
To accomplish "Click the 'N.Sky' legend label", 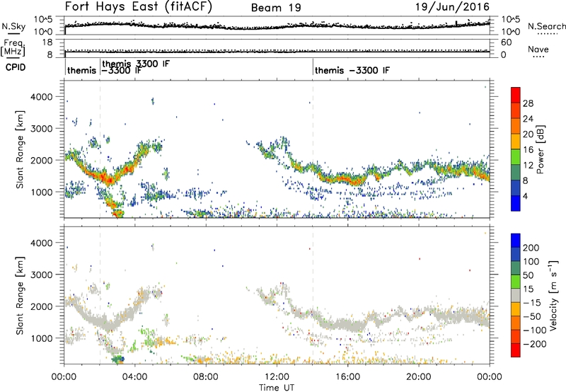I will tap(13, 26).
